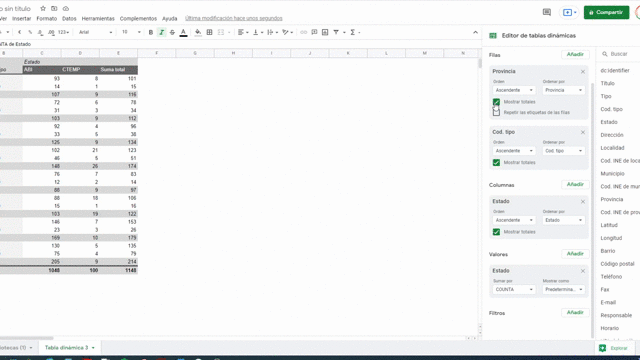Open the Formato menu

(x=47, y=18)
